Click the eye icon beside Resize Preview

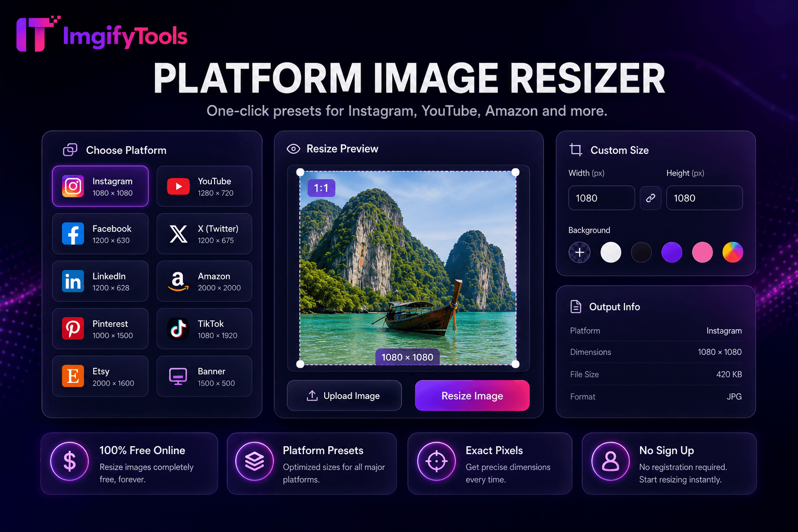[x=294, y=149]
